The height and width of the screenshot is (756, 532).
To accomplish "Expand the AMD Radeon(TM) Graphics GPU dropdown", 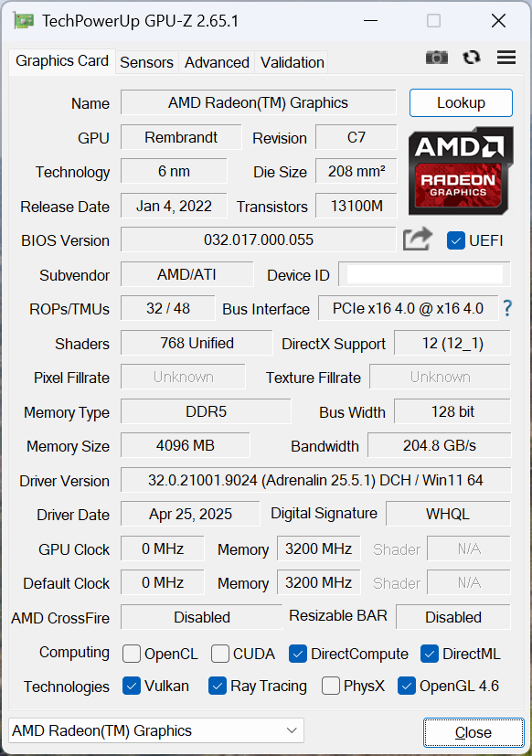I will (156, 730).
